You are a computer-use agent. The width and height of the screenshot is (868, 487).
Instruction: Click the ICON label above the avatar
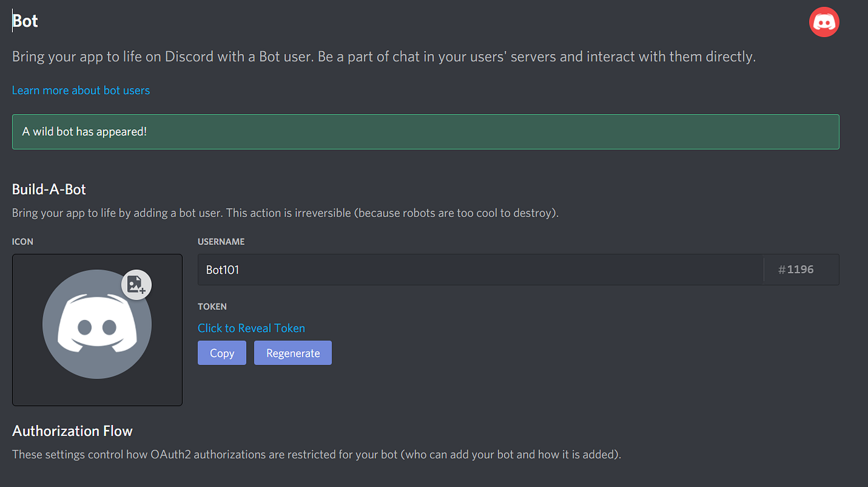[x=22, y=241]
